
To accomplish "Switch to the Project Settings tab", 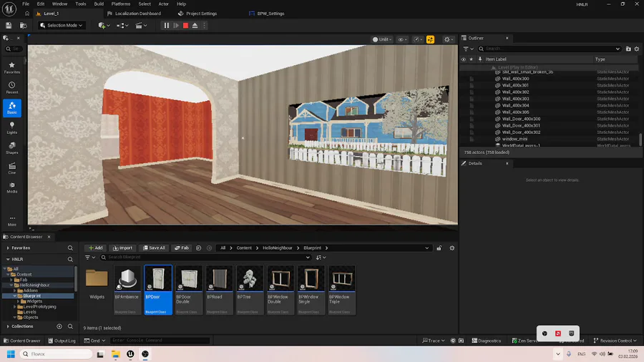I will click(201, 14).
